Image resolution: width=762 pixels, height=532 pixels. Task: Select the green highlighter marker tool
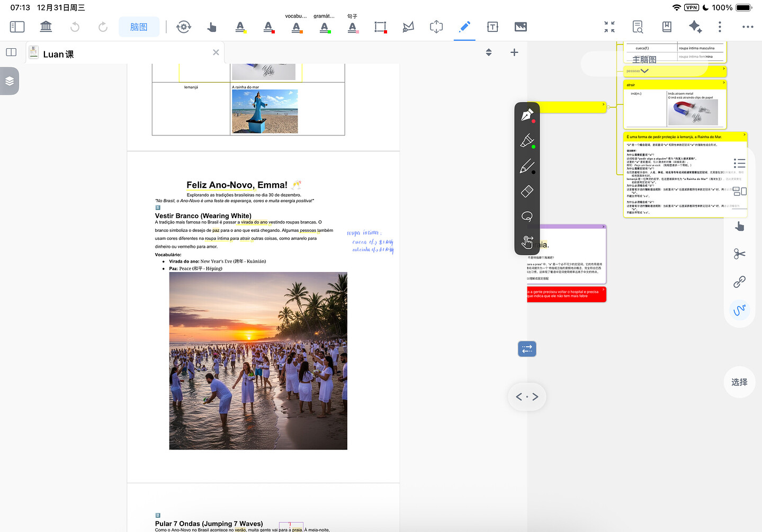tap(527, 141)
